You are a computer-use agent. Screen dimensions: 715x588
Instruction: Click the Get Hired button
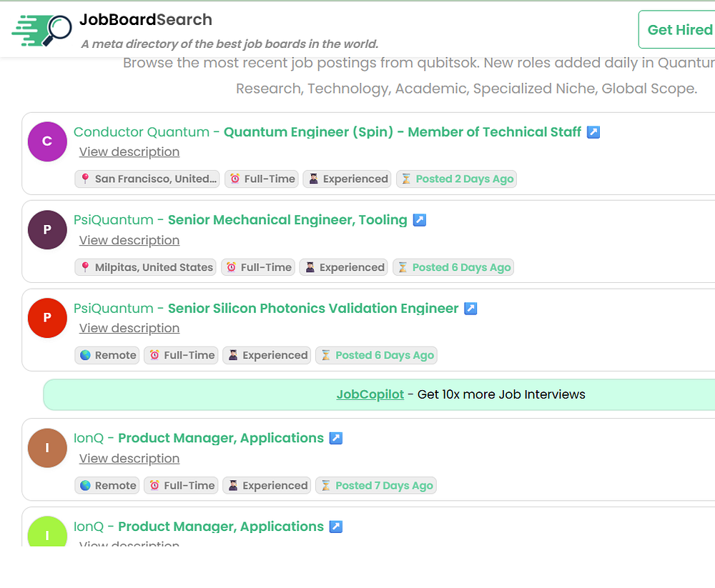677,29
